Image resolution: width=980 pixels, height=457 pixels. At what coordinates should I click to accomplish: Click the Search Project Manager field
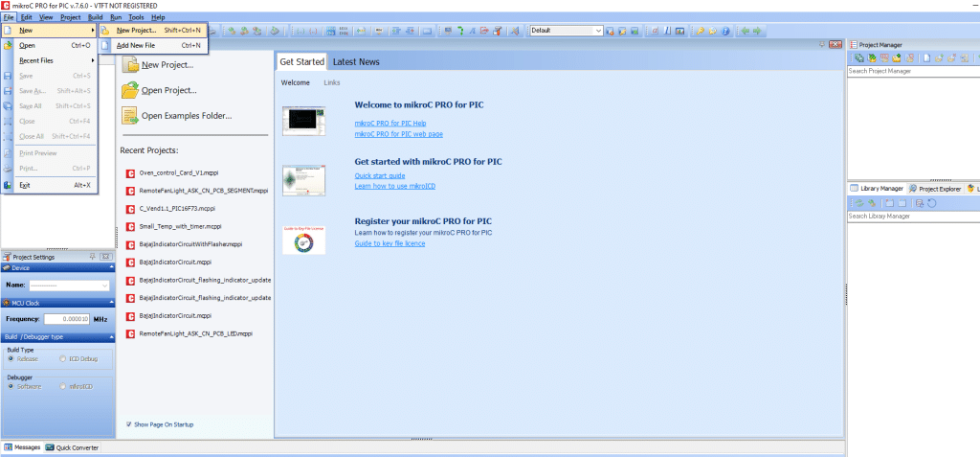click(x=913, y=71)
